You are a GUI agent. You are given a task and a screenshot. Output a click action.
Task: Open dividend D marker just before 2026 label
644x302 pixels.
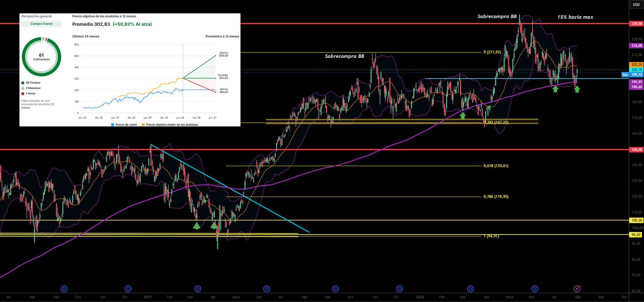click(399, 289)
